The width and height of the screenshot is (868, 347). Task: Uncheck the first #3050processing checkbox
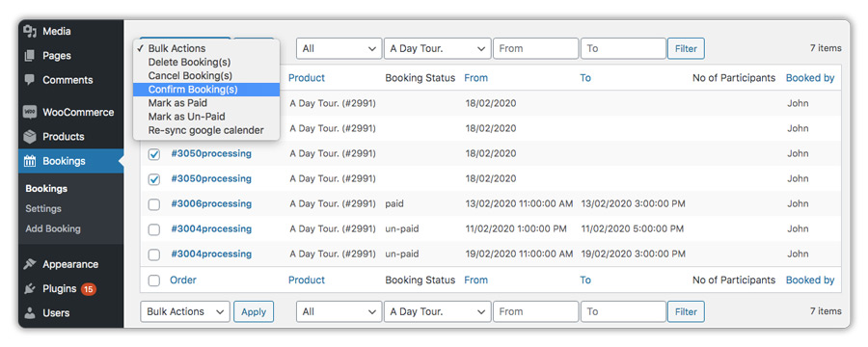point(154,154)
